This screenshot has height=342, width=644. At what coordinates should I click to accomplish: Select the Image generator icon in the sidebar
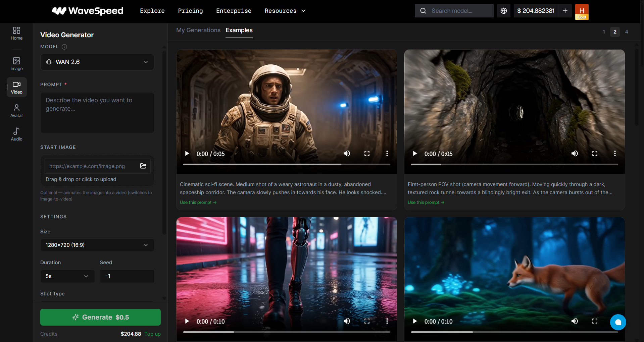pyautogui.click(x=16, y=64)
